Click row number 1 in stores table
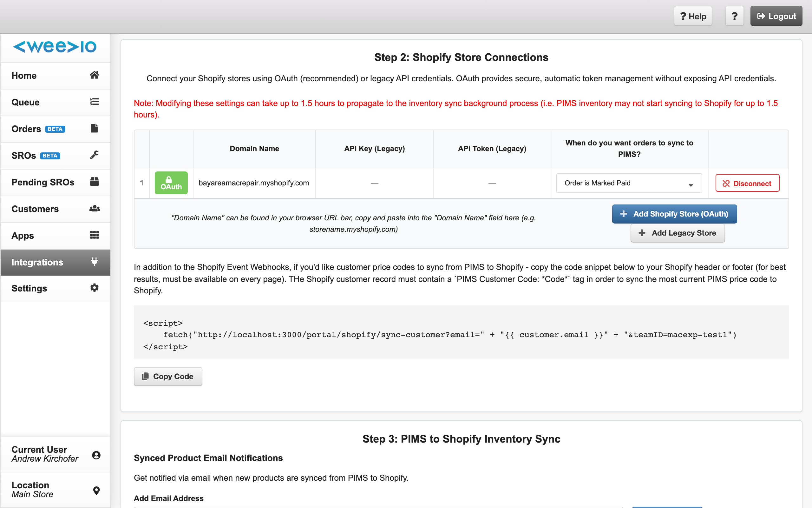812x508 pixels. (141, 183)
